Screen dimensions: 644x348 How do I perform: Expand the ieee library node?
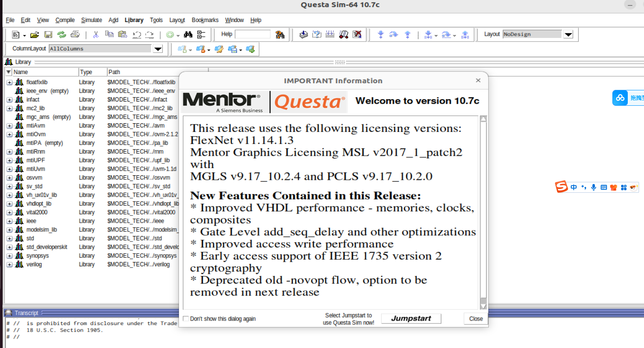coord(9,221)
